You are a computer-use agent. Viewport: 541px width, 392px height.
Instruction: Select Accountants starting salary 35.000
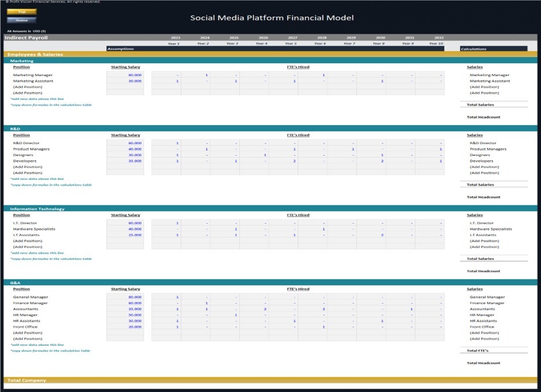(x=125, y=309)
